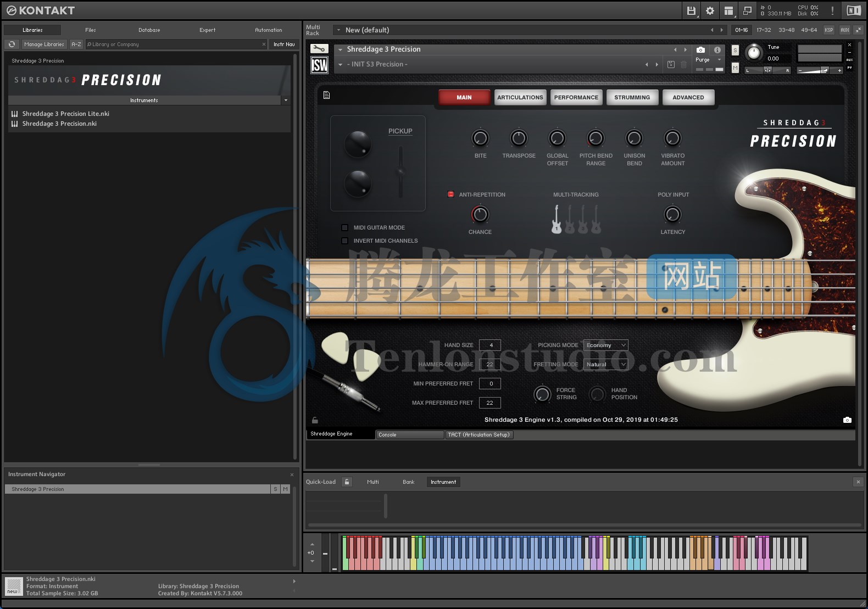This screenshot has width=868, height=609.
Task: Toggle the KSP button
Action: click(x=829, y=30)
